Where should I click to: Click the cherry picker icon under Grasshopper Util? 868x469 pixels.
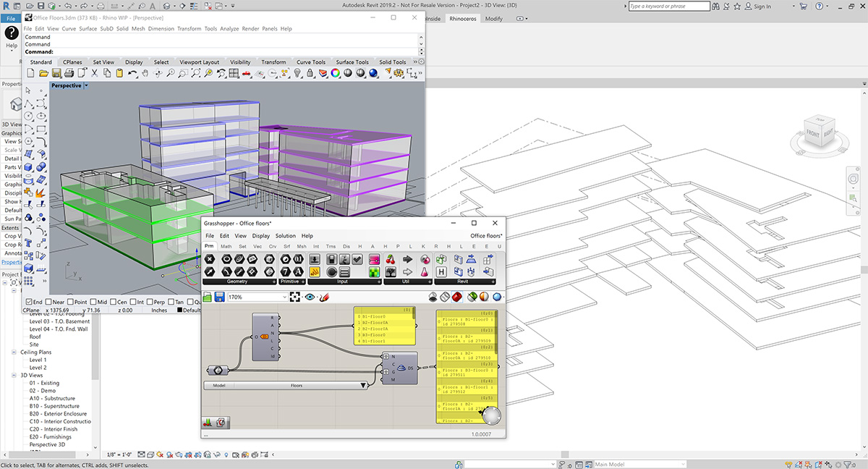click(388, 261)
